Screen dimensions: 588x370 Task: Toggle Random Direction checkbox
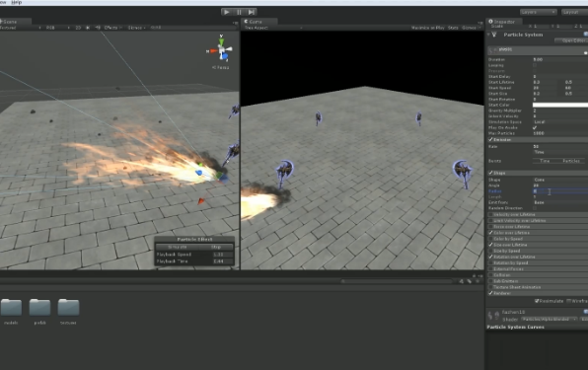[x=535, y=208]
